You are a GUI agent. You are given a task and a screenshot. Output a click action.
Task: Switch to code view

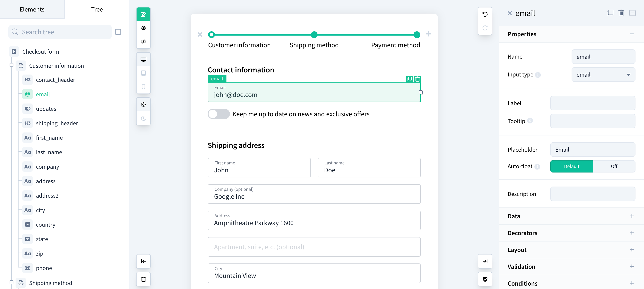coord(143,42)
